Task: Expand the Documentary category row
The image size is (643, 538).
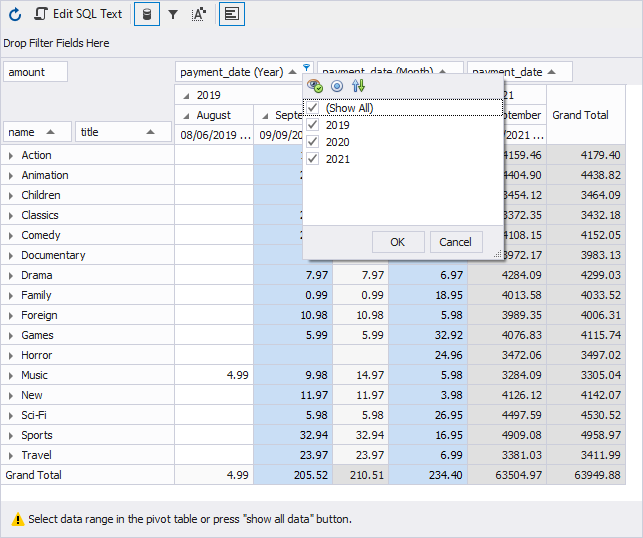Action: pos(11,255)
